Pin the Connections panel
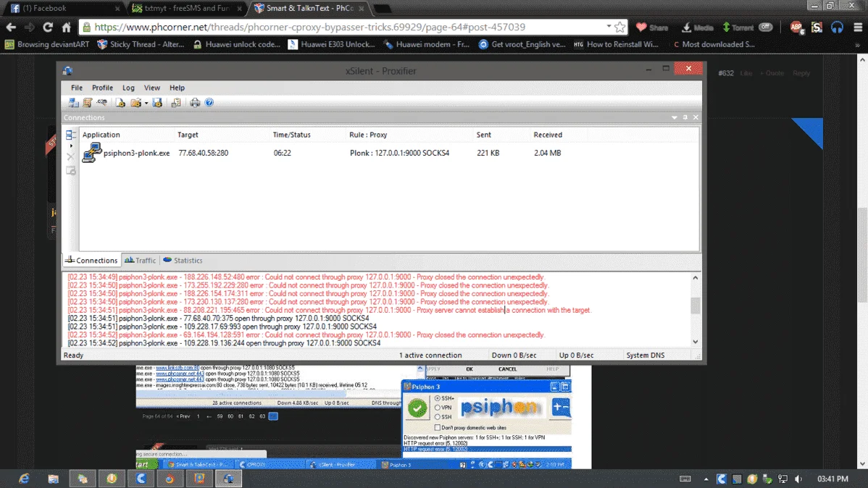The image size is (868, 488). [x=685, y=117]
